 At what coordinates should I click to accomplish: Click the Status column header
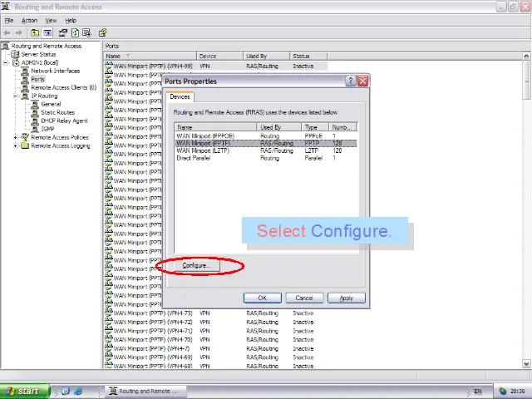[308, 56]
